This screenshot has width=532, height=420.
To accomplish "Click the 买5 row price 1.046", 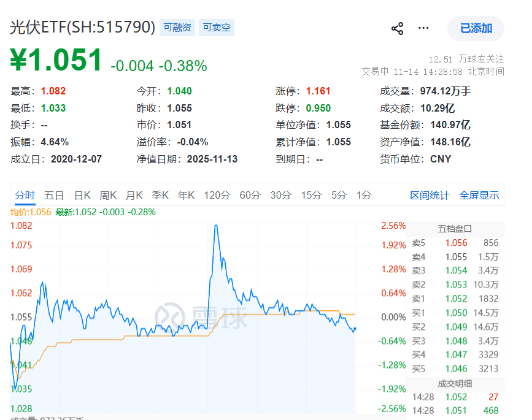I will coord(456,369).
